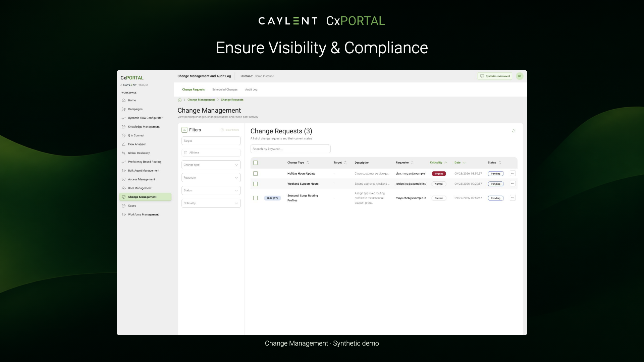Click the Clear Filters button
Image resolution: width=644 pixels, height=362 pixels.
pyautogui.click(x=230, y=130)
